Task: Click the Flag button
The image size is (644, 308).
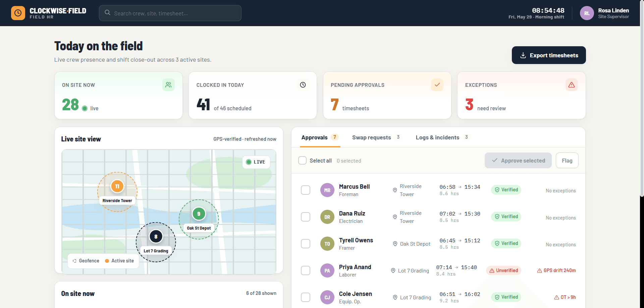Action: click(x=567, y=161)
